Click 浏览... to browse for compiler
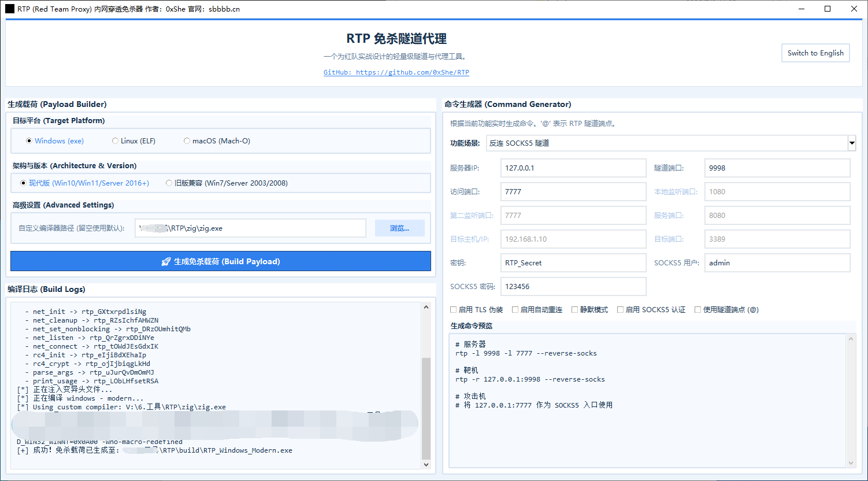The height and width of the screenshot is (481, 868). [x=399, y=228]
